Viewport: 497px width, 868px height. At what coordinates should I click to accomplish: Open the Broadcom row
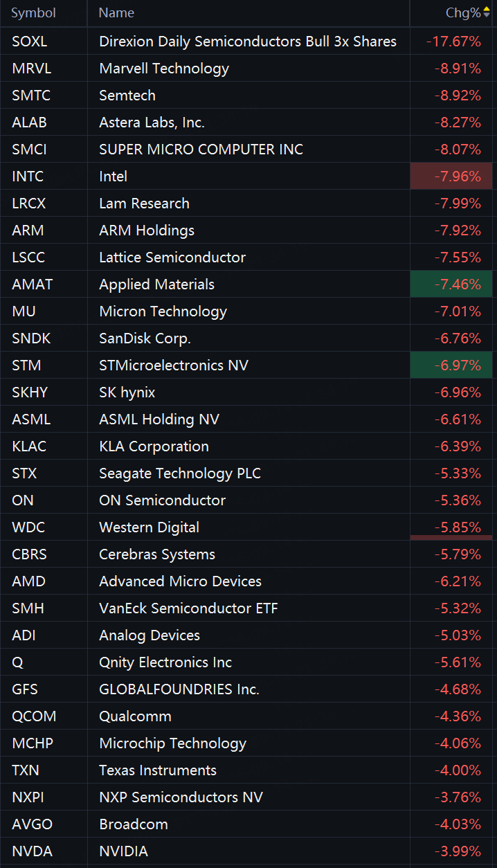point(248,824)
